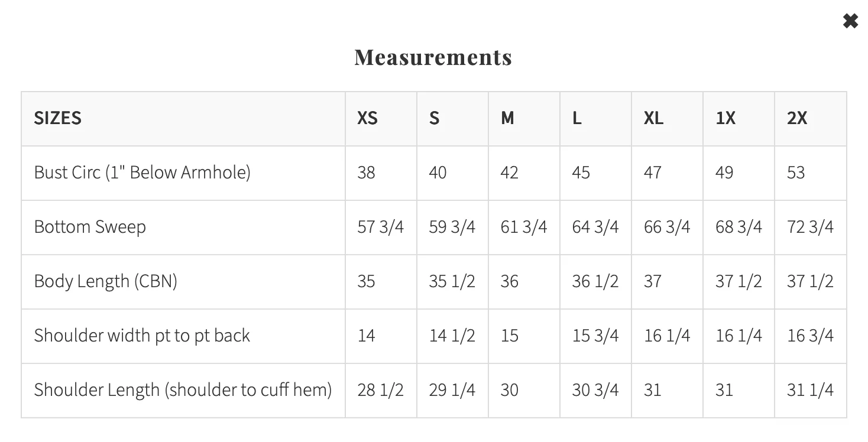Click the XS bust value 38
The image size is (868, 442).
coord(366,173)
